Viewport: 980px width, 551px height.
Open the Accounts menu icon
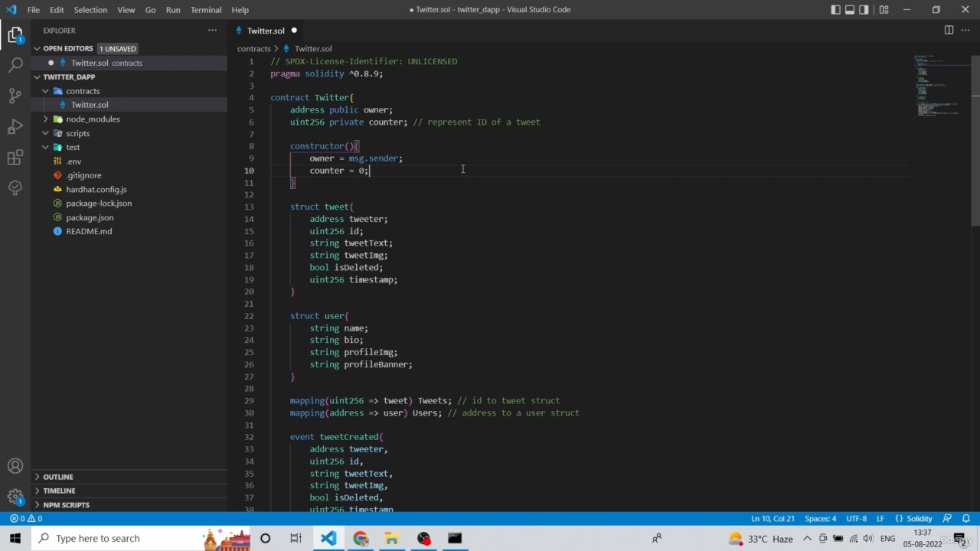click(x=15, y=466)
